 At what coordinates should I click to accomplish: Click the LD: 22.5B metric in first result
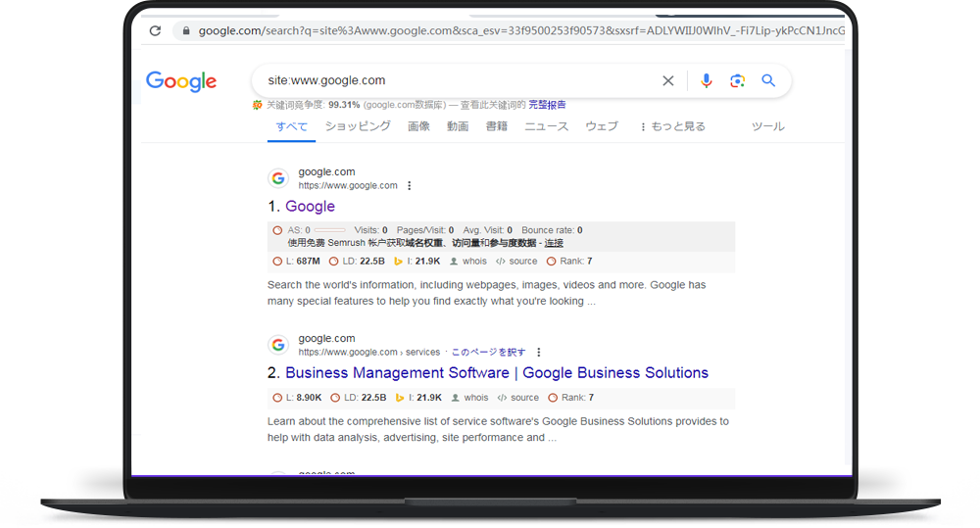(357, 262)
